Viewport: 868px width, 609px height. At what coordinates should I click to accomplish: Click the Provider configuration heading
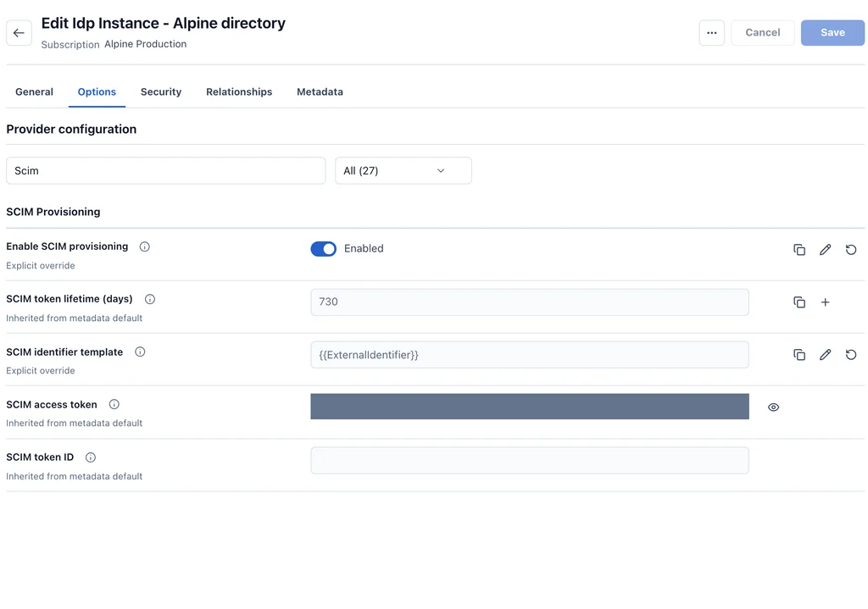click(71, 130)
